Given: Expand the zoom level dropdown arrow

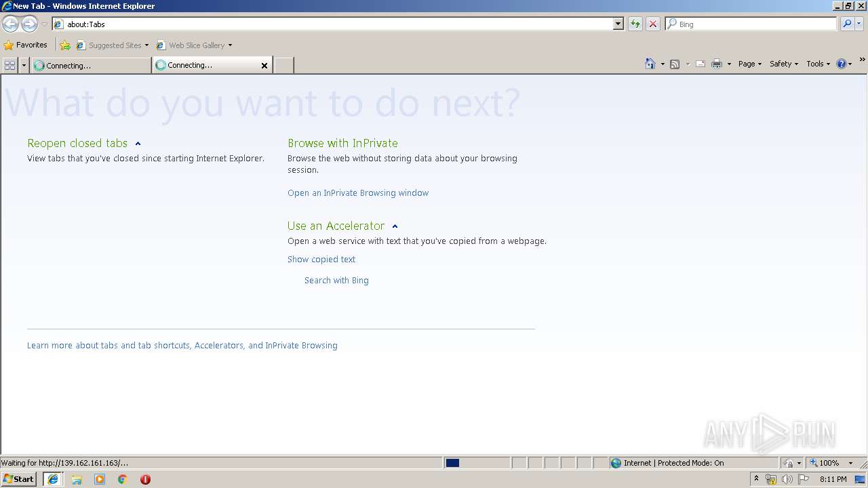Looking at the screenshot, I should 850,463.
